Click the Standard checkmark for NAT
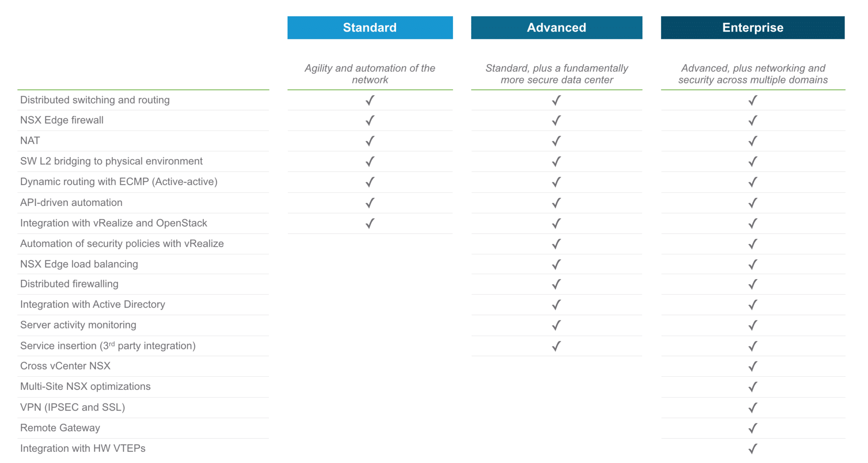The image size is (868, 463). [370, 141]
